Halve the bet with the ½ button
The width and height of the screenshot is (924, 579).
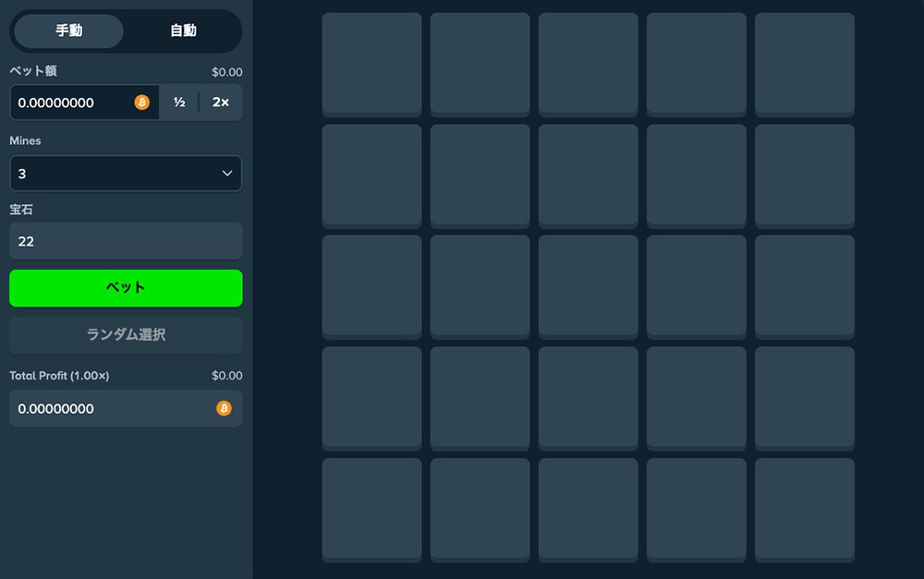[x=179, y=103]
